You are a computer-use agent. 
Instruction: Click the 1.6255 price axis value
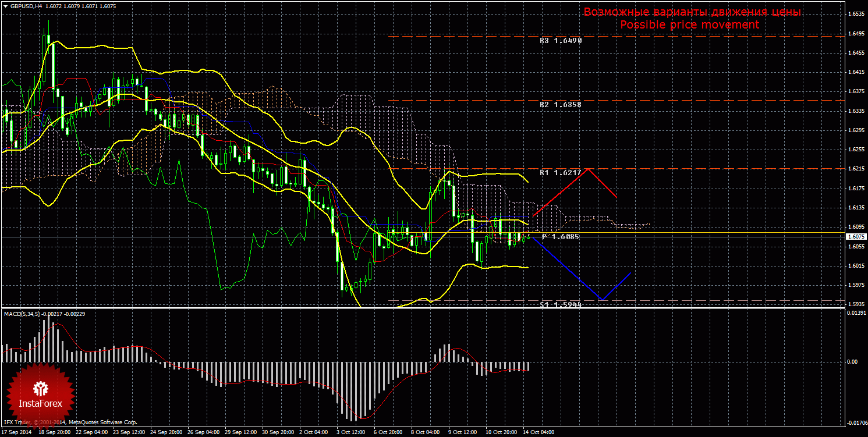tap(856, 150)
